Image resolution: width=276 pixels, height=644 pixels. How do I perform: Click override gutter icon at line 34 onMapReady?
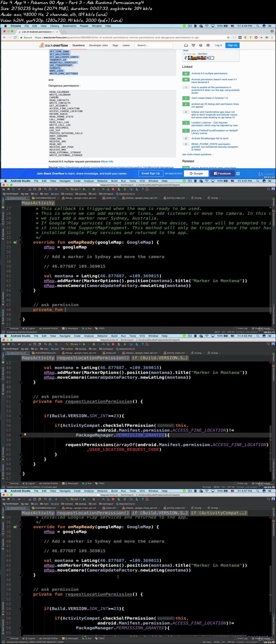(x=15, y=242)
